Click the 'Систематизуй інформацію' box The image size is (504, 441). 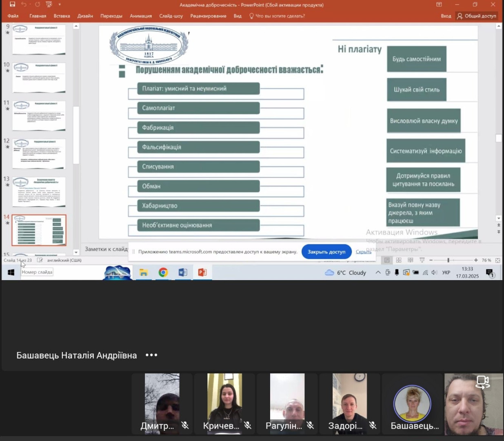(x=426, y=151)
